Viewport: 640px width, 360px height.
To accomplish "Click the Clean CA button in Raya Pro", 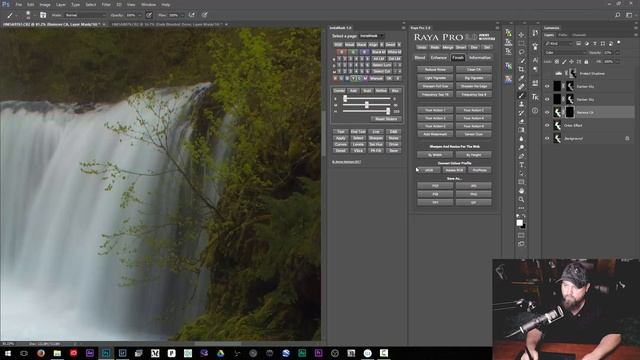I will pos(473,69).
